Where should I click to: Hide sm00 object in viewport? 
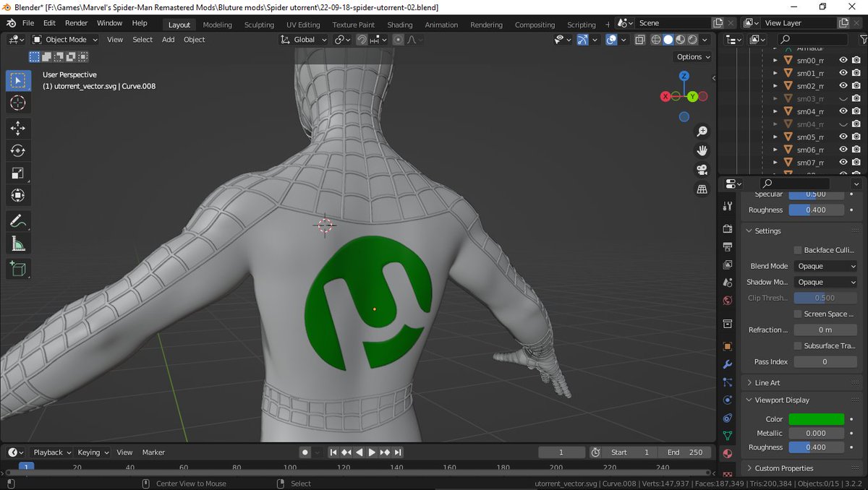(843, 61)
